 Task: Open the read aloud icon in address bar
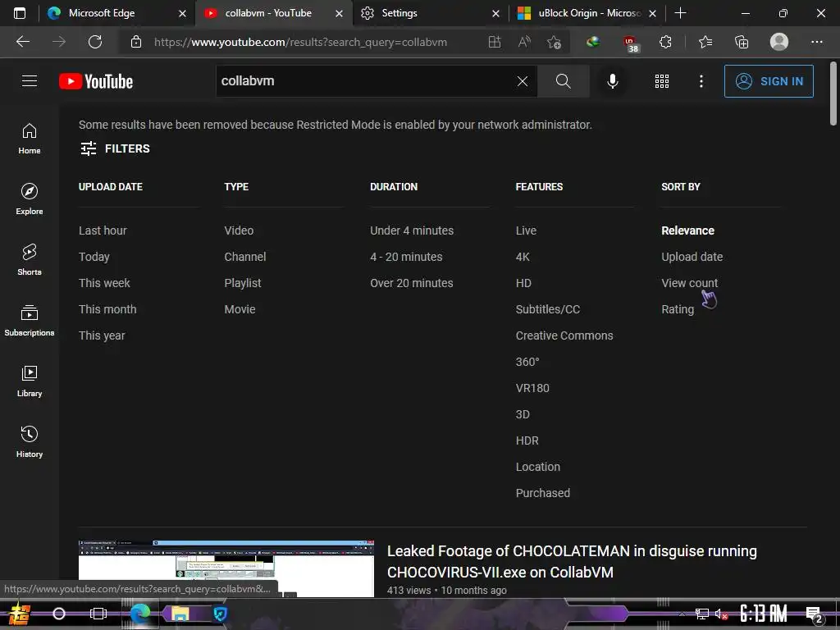(524, 42)
